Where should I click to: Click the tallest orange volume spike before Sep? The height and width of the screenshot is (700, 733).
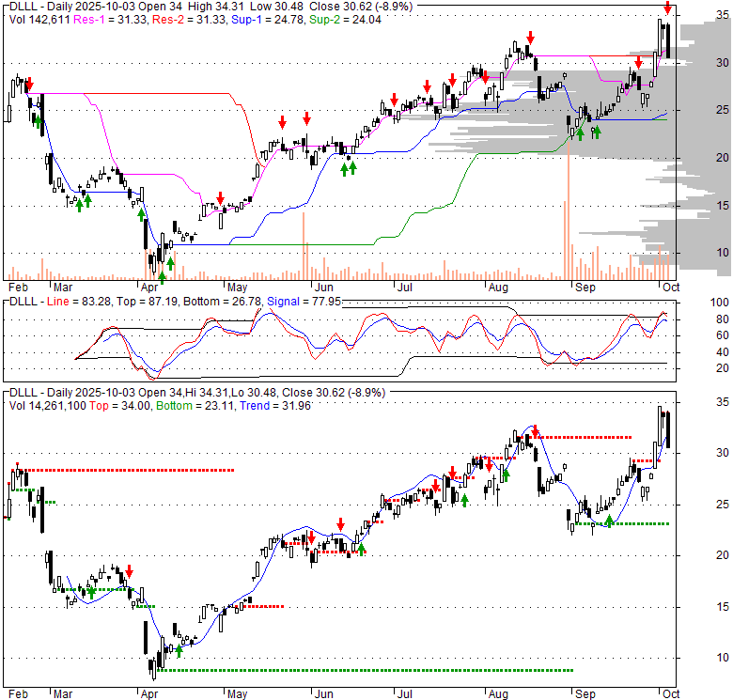569,211
